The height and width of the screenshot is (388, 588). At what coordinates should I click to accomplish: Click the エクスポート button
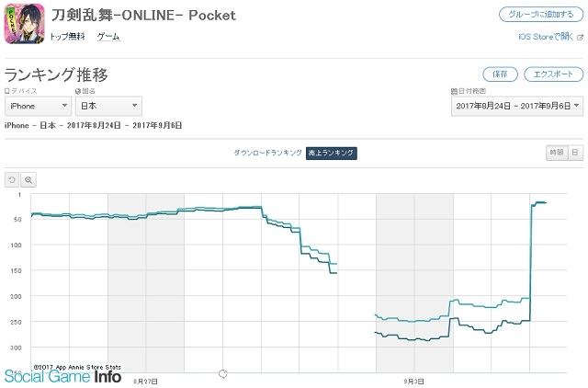[553, 74]
